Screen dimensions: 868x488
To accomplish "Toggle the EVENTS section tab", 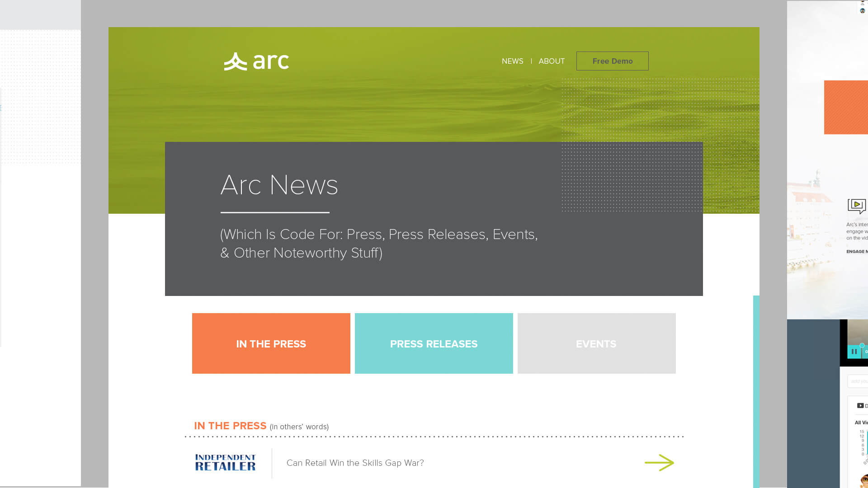I will (x=596, y=343).
